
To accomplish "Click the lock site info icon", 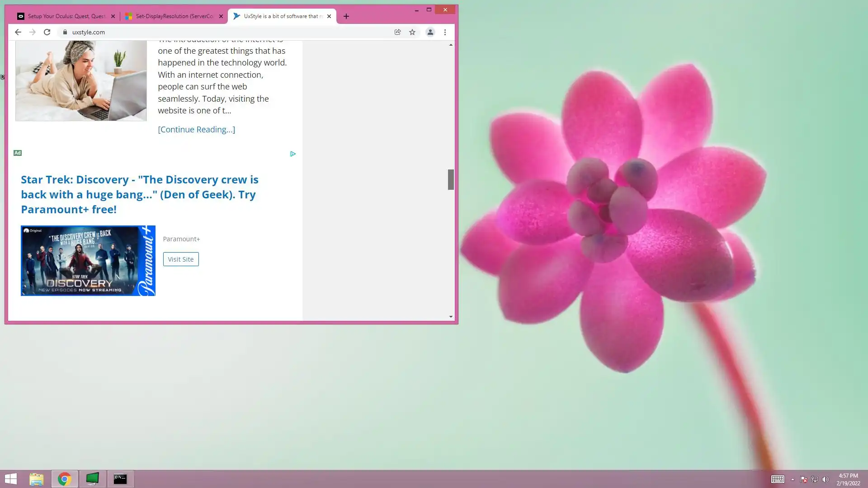I will pos(65,32).
